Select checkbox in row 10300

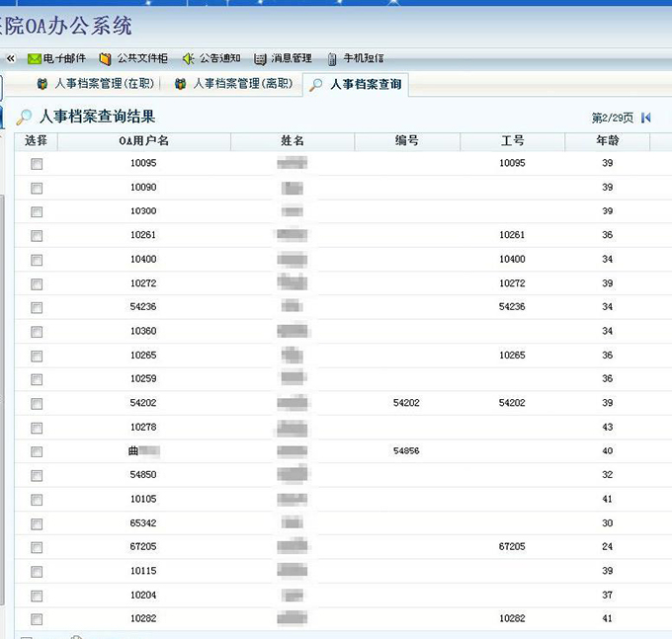37,211
